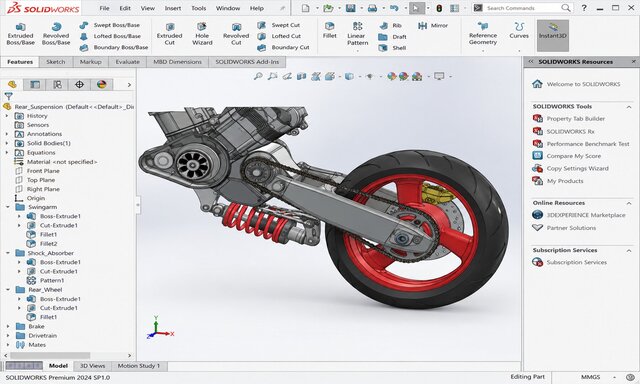Click the feature tree filter funnel icon
The image size is (640, 384).
(x=8, y=96)
